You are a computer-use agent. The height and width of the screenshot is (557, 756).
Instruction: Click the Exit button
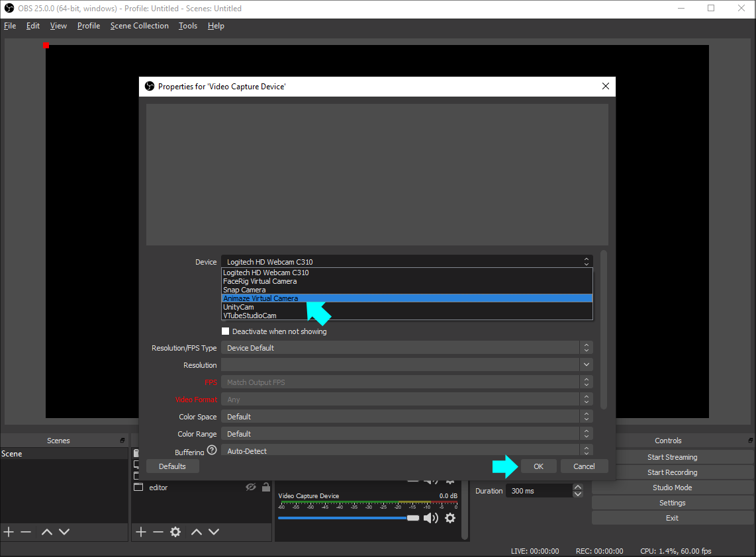pos(672,518)
